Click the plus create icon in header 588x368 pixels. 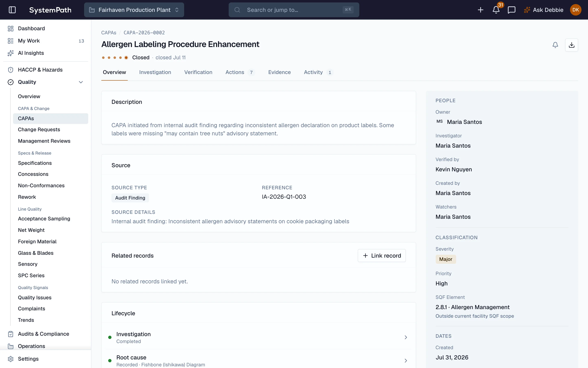pyautogui.click(x=480, y=10)
